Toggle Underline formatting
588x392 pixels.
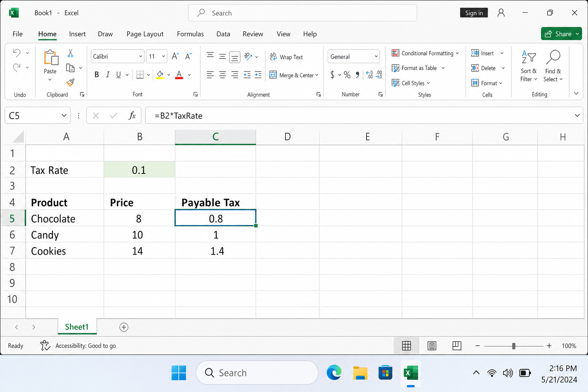[x=119, y=75]
